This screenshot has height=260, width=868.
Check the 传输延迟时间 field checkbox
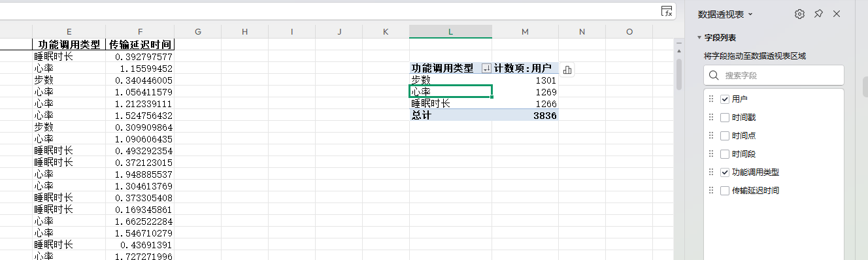point(724,191)
